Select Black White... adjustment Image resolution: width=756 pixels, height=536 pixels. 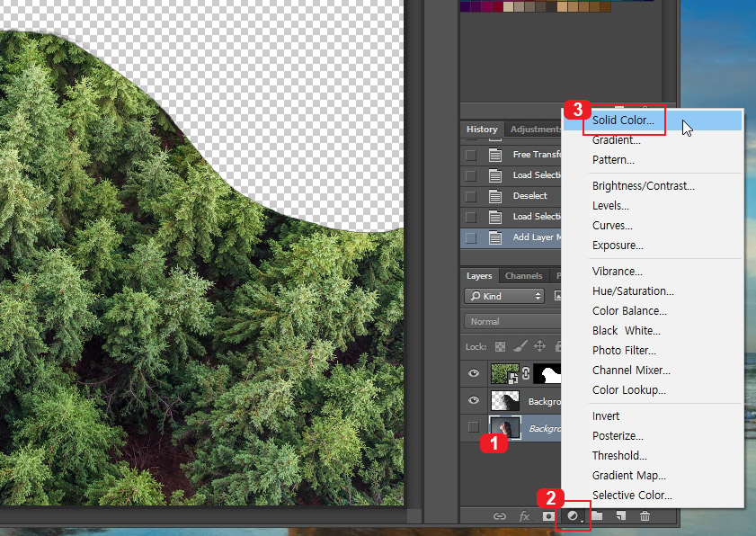[x=653, y=330]
